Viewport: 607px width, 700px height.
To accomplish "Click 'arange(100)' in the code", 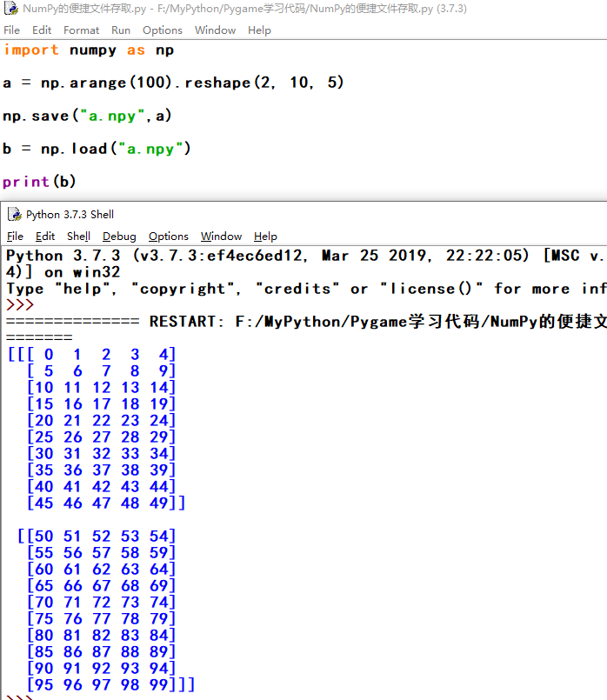I will coord(121,83).
